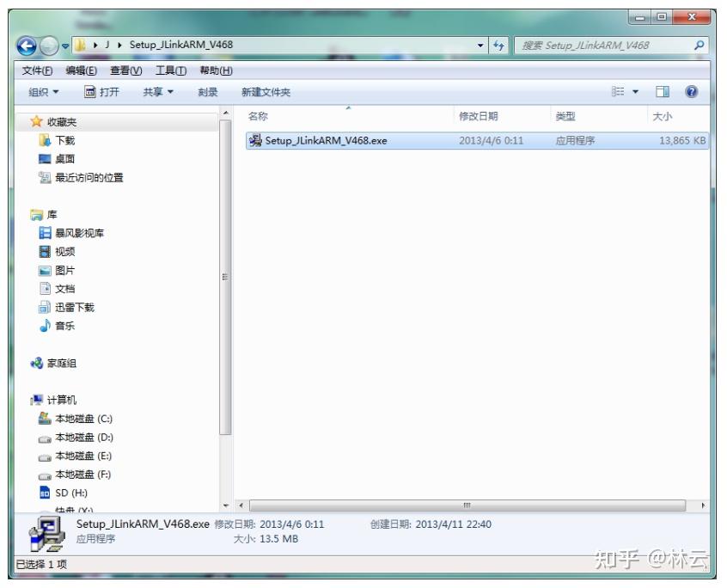
Task: Open the 查看(V) menu
Action: pos(125,70)
